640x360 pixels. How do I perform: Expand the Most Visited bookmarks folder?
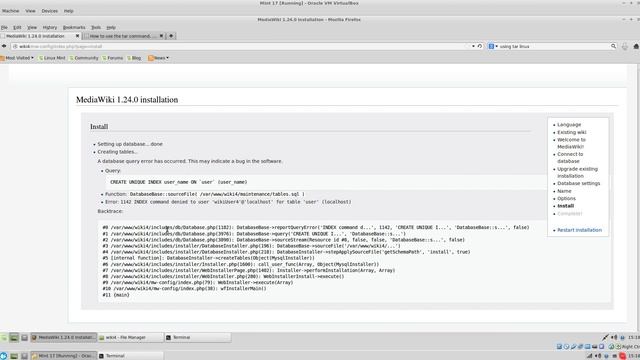[17, 58]
